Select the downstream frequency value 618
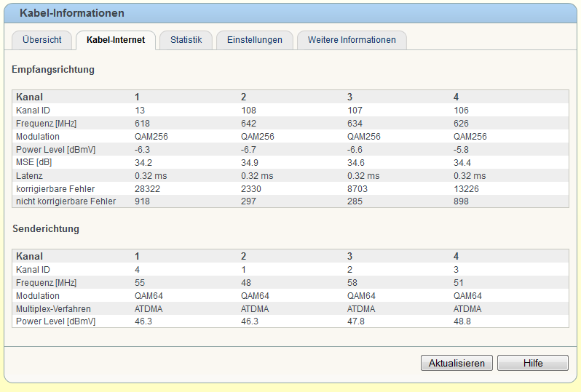Viewport: 581px width, 392px height. pos(142,123)
